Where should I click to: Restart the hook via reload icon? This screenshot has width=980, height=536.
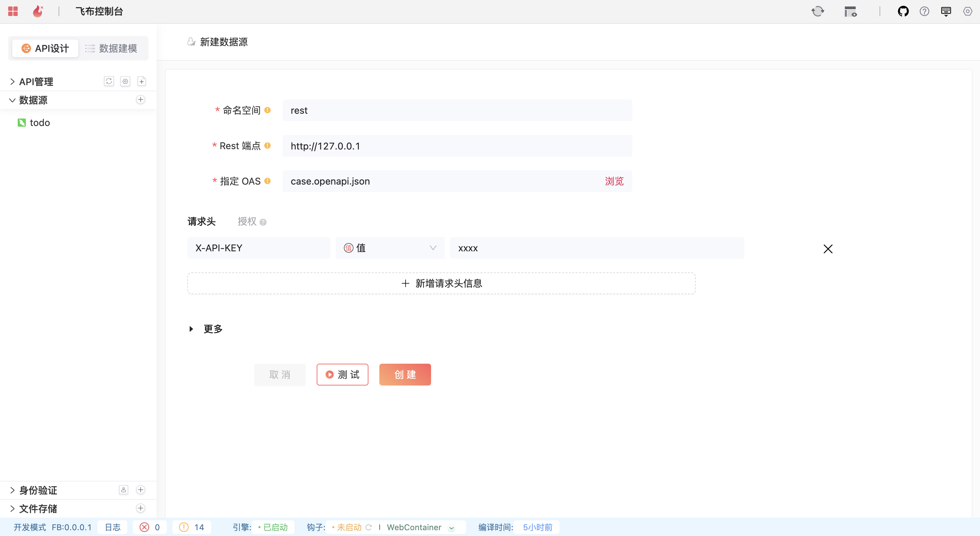tap(368, 527)
